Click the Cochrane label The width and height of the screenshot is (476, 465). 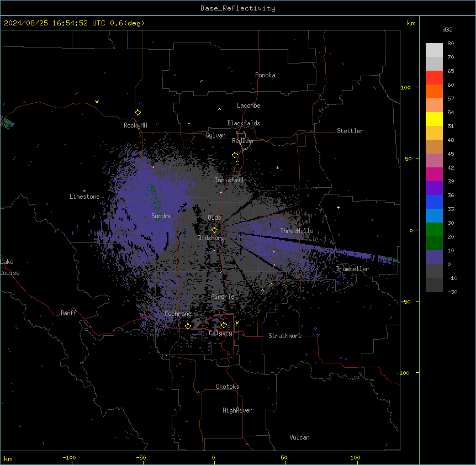(178, 314)
